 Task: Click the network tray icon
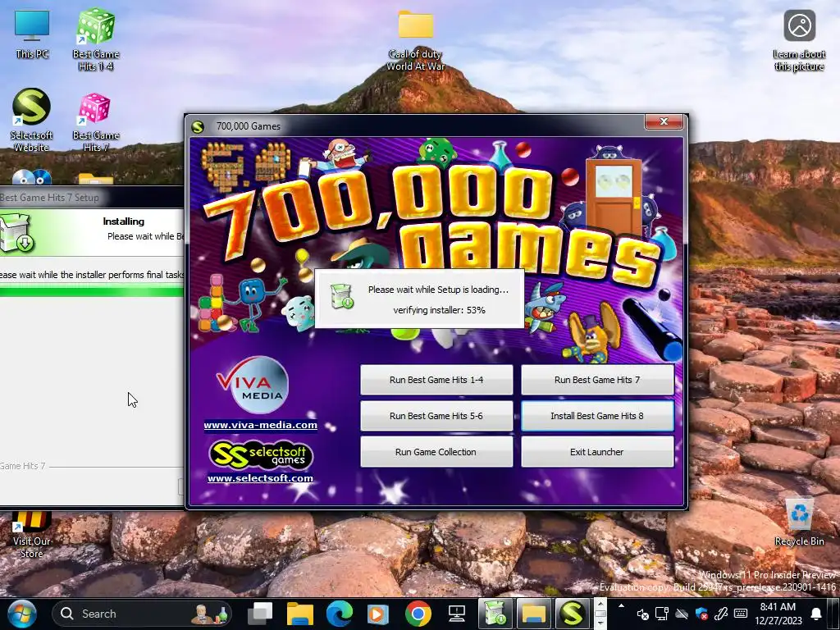662,614
